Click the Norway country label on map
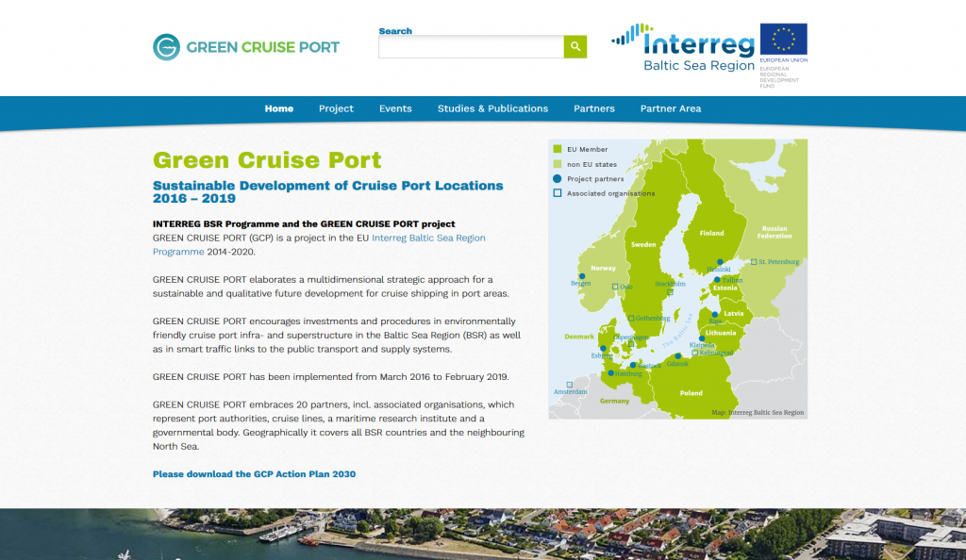The image size is (966, 560). click(x=603, y=268)
